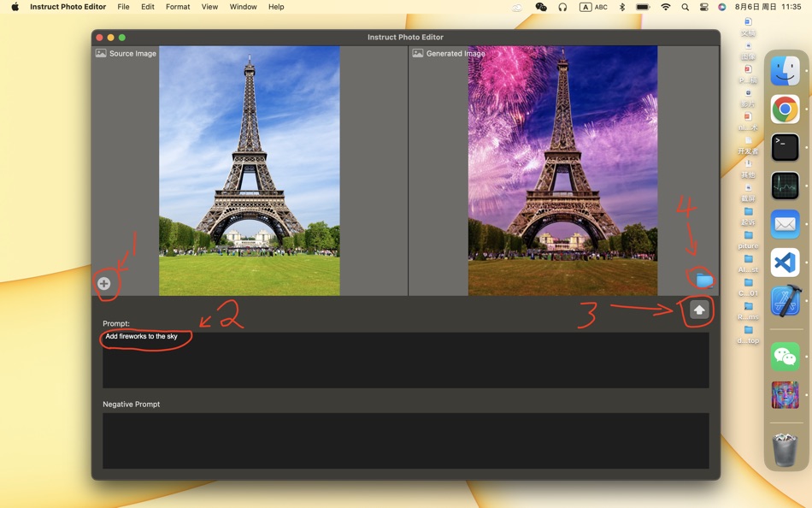This screenshot has height=508, width=812.
Task: Launch Google Chrome from the Dock
Action: tap(785, 109)
